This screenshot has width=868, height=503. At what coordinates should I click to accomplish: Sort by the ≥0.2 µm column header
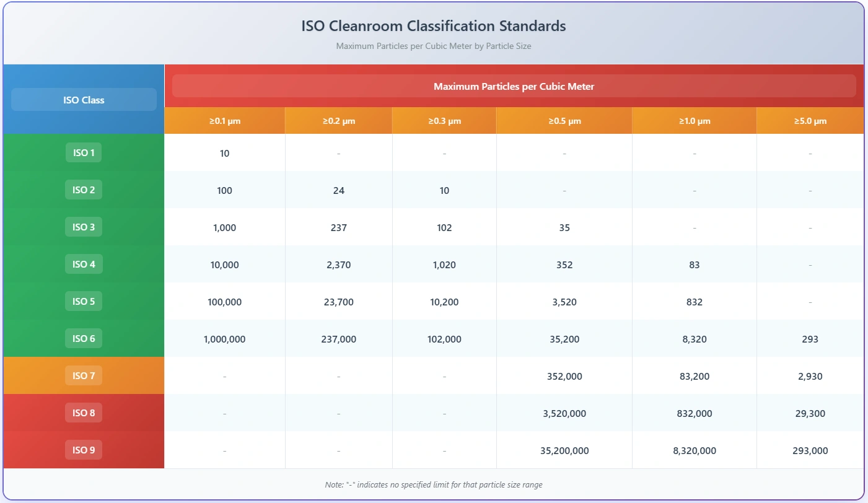point(338,120)
